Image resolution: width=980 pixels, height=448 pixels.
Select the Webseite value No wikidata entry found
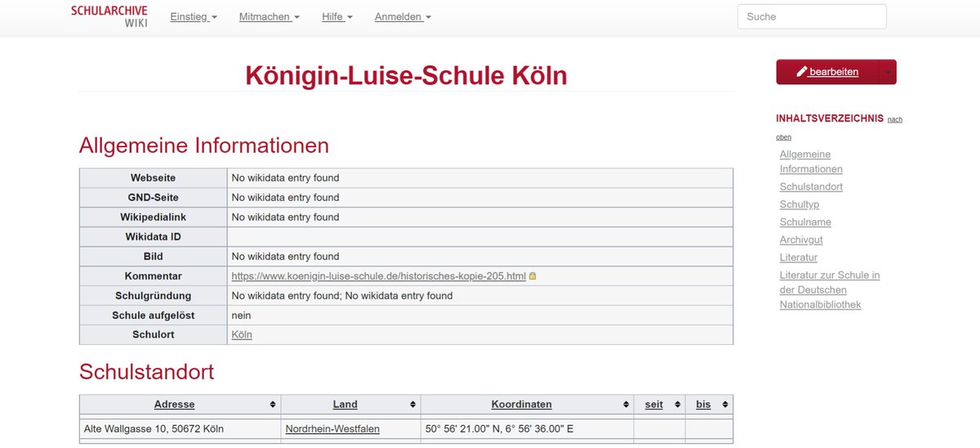285,177
